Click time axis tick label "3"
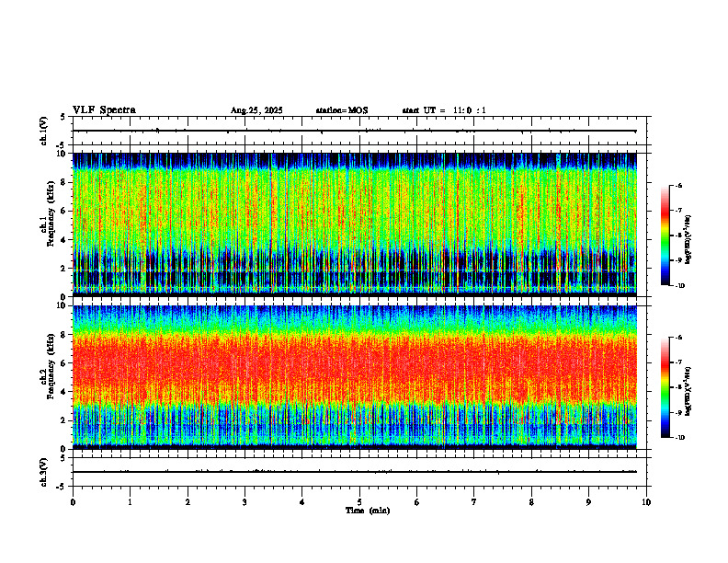728x563 pixels. [245, 502]
